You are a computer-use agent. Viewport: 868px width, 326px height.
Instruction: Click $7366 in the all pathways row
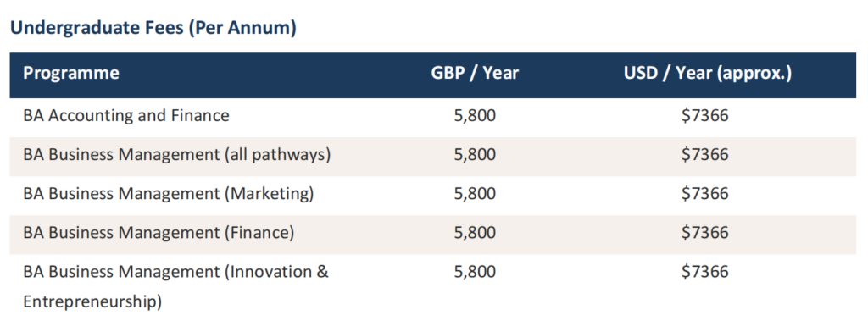[705, 155]
